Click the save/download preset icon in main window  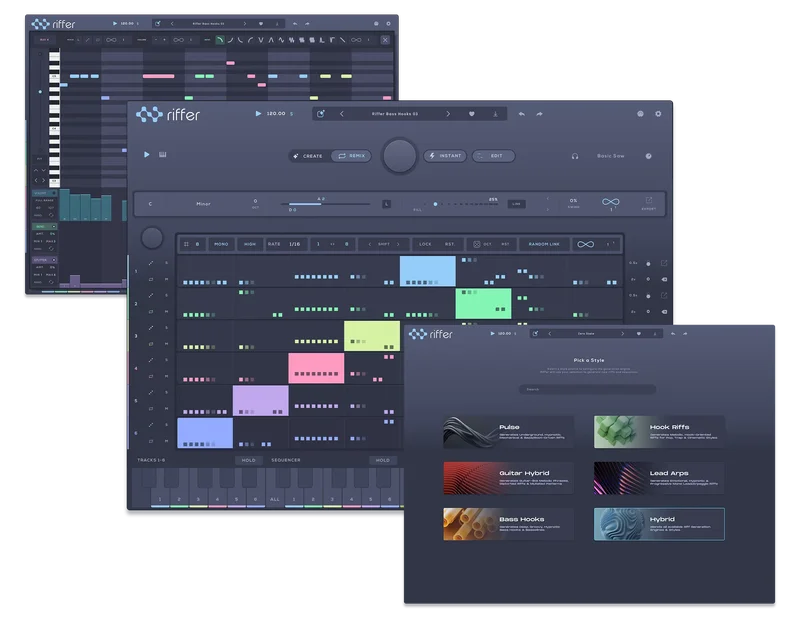(495, 114)
